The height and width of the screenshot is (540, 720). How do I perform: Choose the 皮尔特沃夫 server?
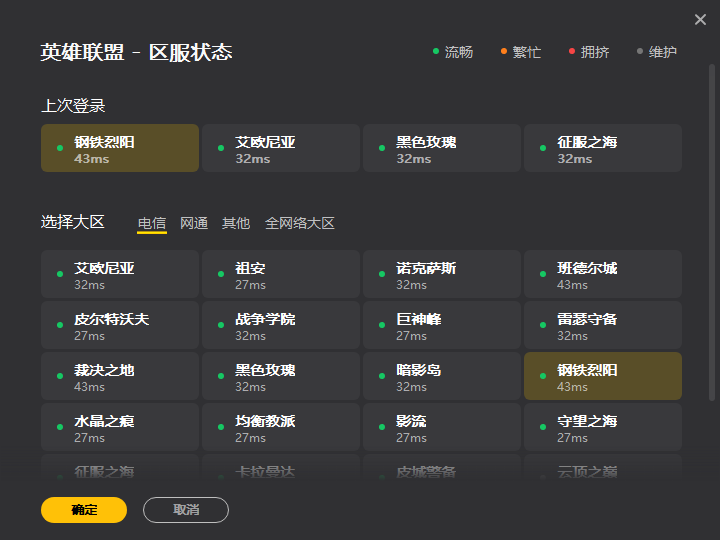pos(120,325)
